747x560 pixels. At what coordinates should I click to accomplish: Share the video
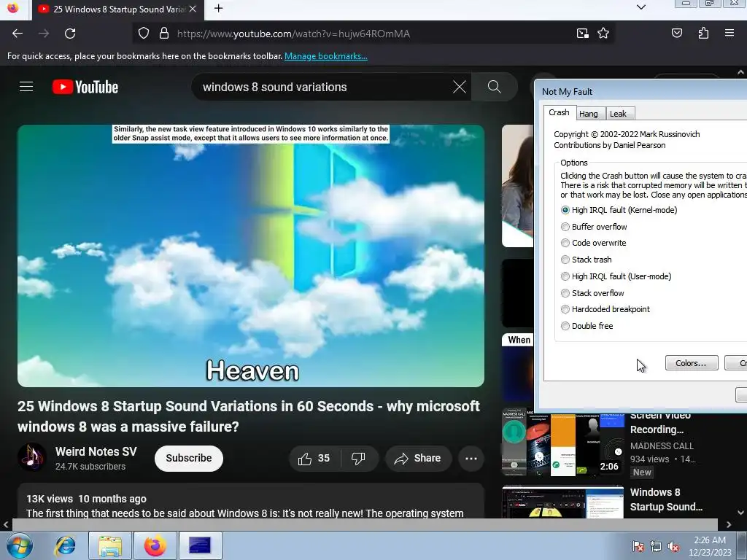417,459
